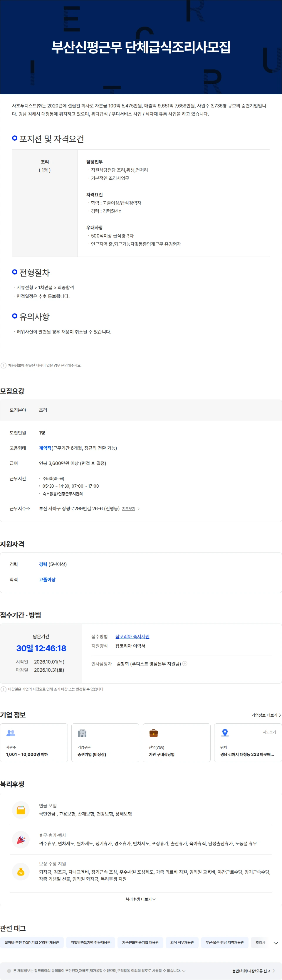
Task: Select tag 취업맞춤특기병 전문채용관
Action: (x=90, y=942)
